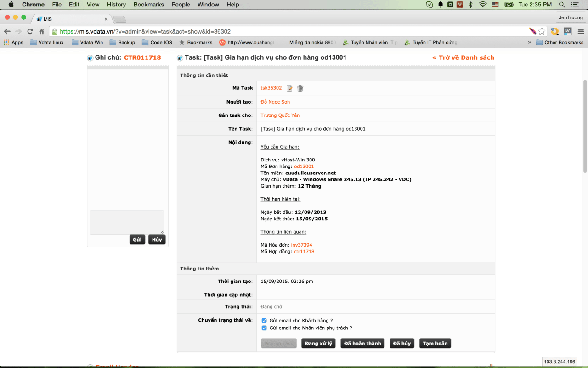Expand the Other Bookmarks folder

pos(560,42)
